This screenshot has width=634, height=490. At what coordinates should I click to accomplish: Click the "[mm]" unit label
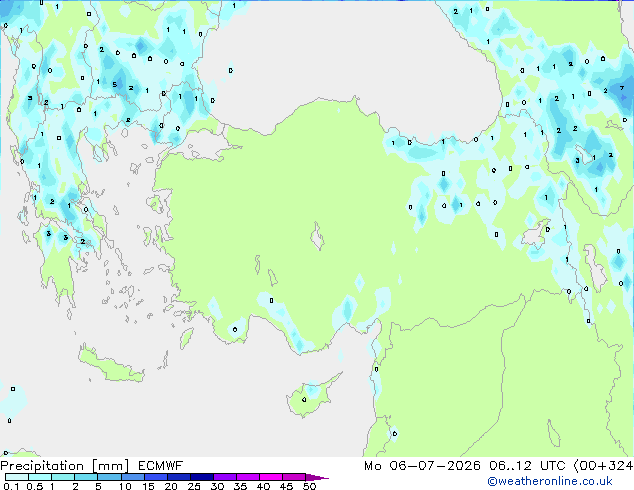pos(110,466)
